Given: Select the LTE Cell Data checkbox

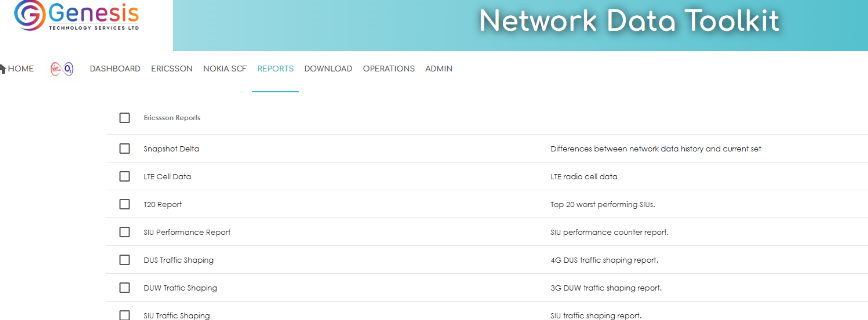Looking at the screenshot, I should point(124,176).
